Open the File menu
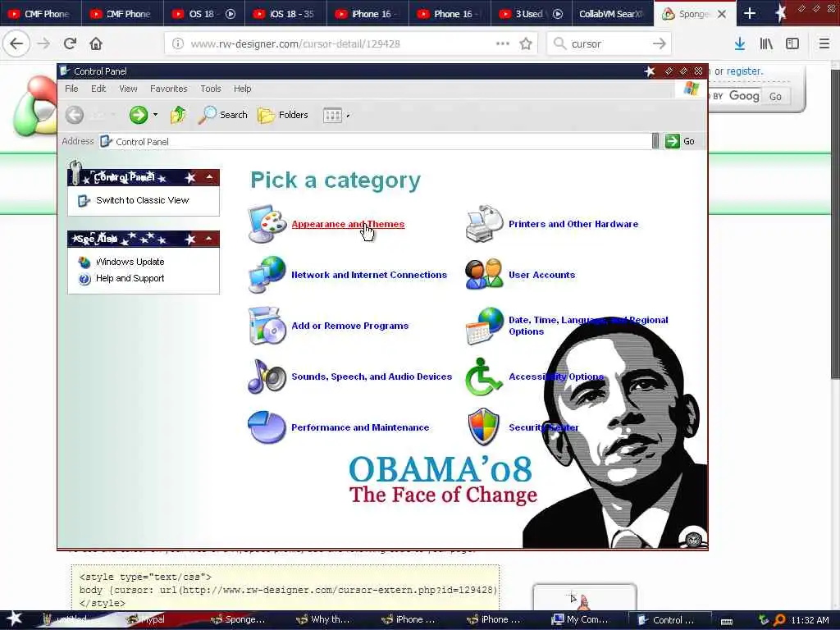Image resolution: width=840 pixels, height=630 pixels. 71,89
